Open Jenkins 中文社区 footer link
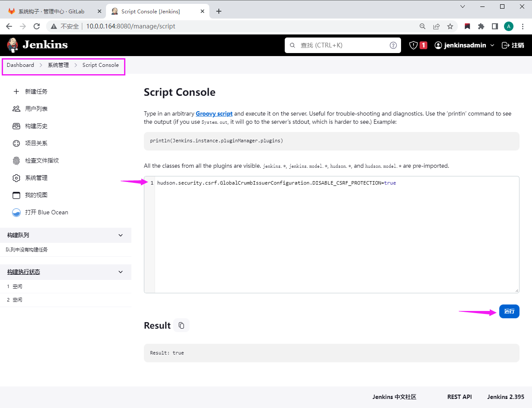The height and width of the screenshot is (408, 532). pos(394,397)
